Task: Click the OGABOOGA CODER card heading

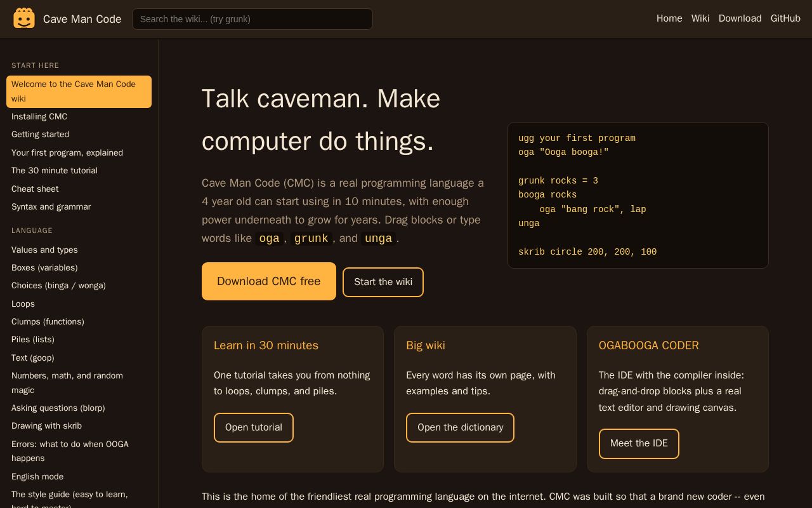Action: coord(648,345)
